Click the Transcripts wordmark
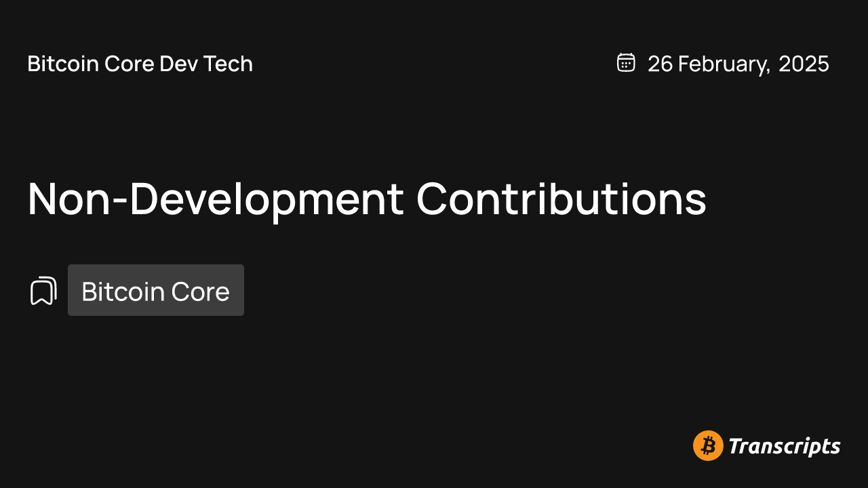The width and height of the screenshot is (868, 488). coord(785,446)
